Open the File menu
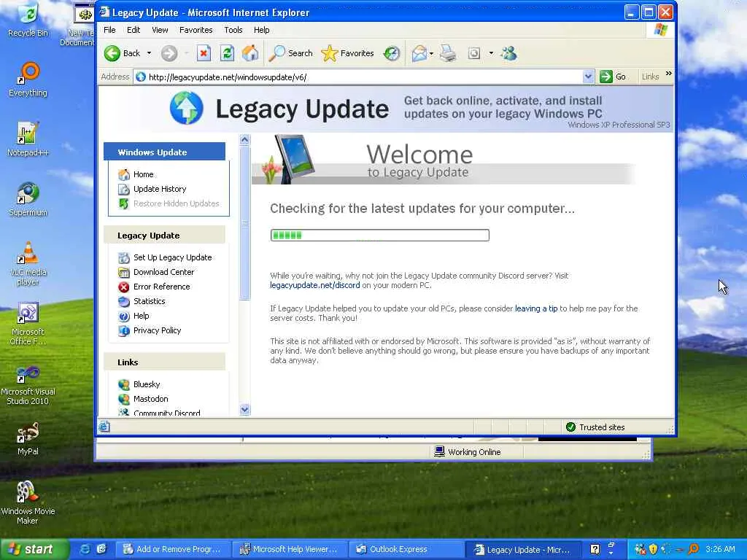This screenshot has height=560, width=747. pyautogui.click(x=109, y=30)
